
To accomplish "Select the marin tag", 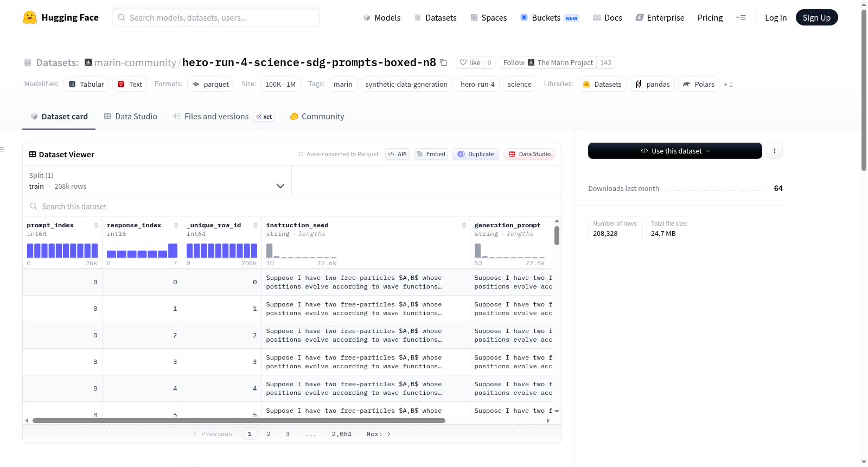I will point(343,84).
